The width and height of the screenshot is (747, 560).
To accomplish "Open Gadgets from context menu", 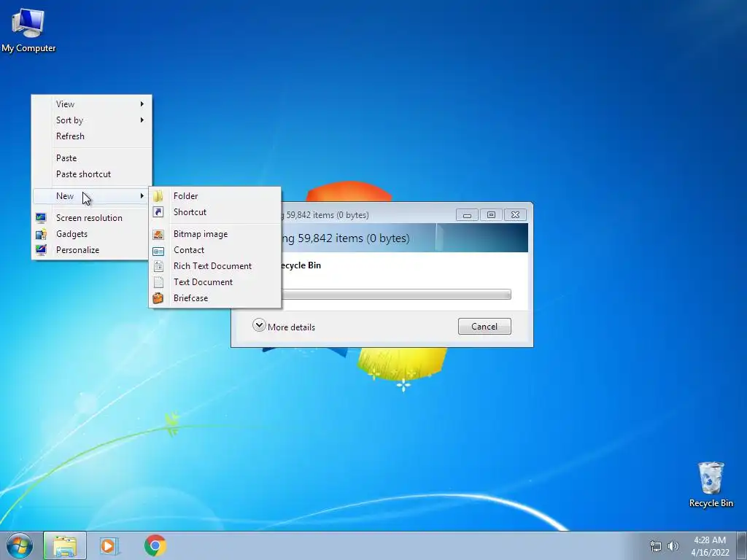I will coord(90,234).
